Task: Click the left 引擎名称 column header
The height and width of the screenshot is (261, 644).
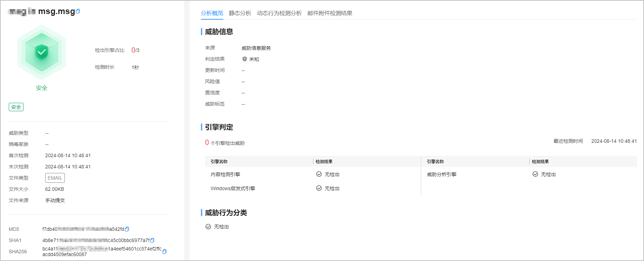Action: click(x=219, y=162)
